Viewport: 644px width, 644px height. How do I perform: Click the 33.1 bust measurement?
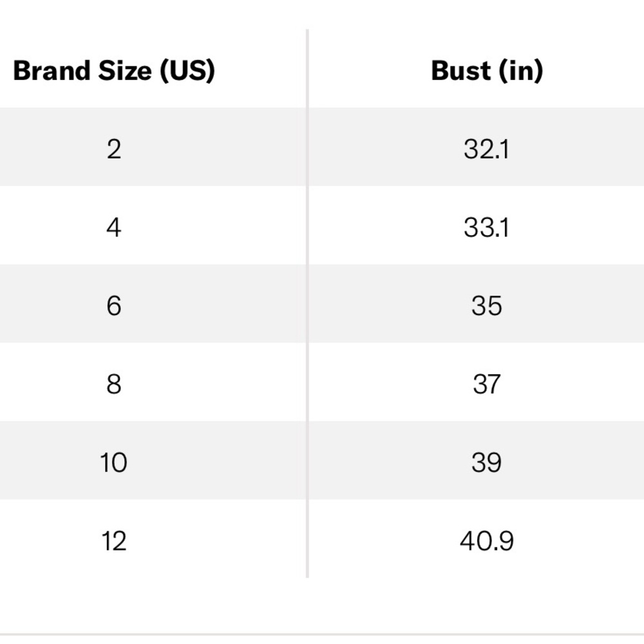pos(487,227)
